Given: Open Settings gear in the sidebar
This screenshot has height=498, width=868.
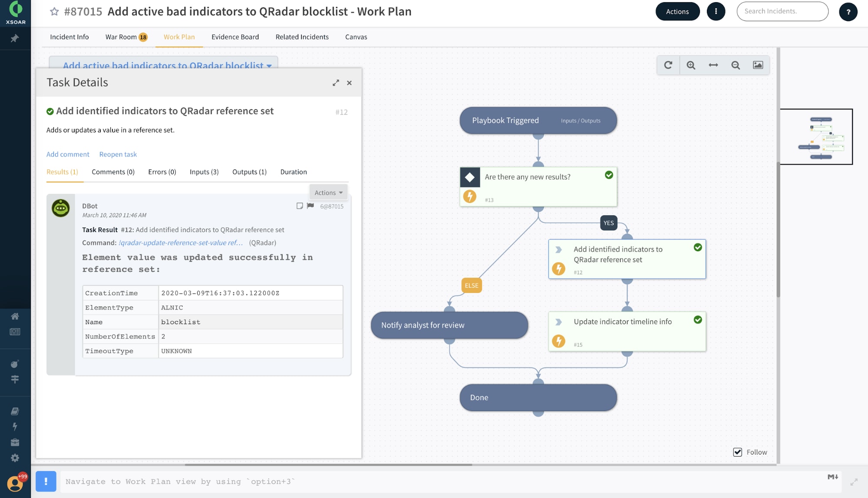Looking at the screenshot, I should coord(15,458).
